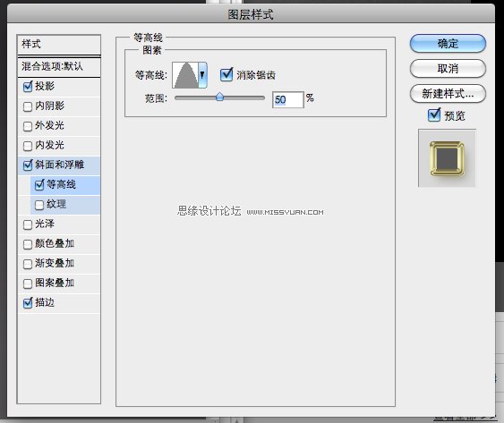Click the 确定 button

click(x=448, y=43)
